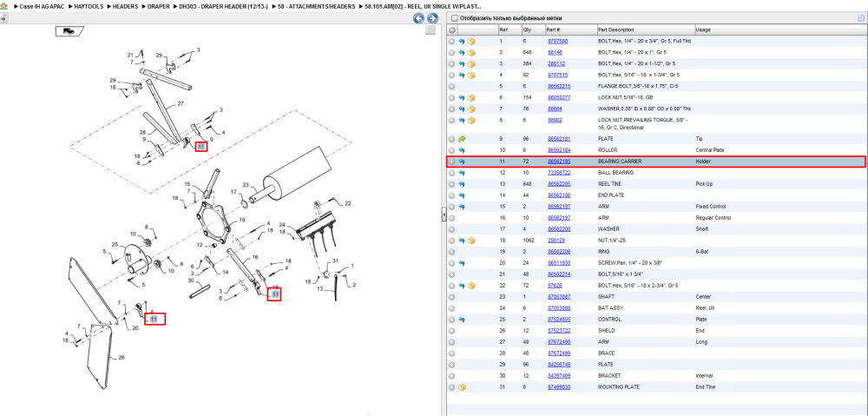Click the blue arrow icon for part 9707515
Screen dimensions: 868x416
[x=461, y=76]
